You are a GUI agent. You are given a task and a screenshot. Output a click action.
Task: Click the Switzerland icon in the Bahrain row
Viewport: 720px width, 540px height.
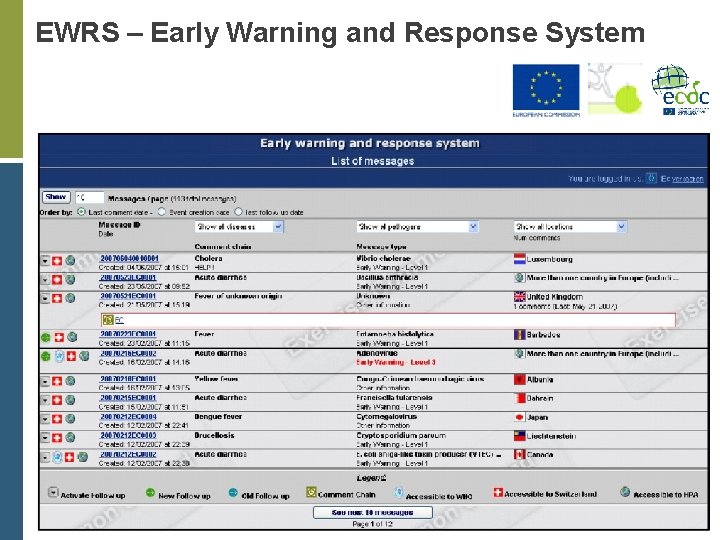pyautogui.click(x=56, y=400)
